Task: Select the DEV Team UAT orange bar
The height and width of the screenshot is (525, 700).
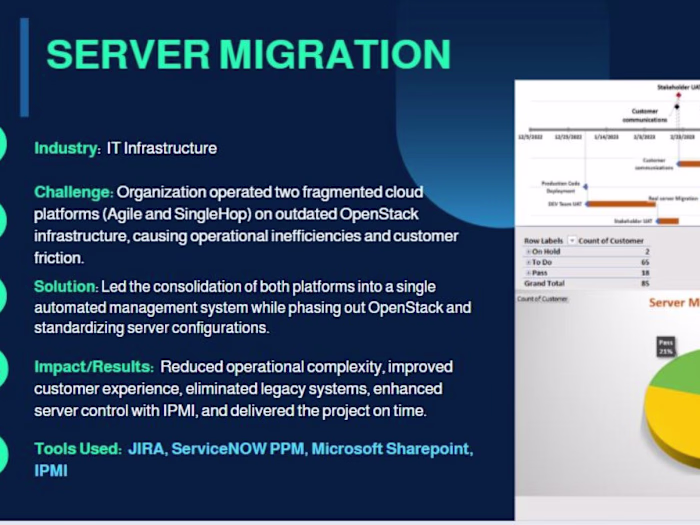Action: click(621, 204)
